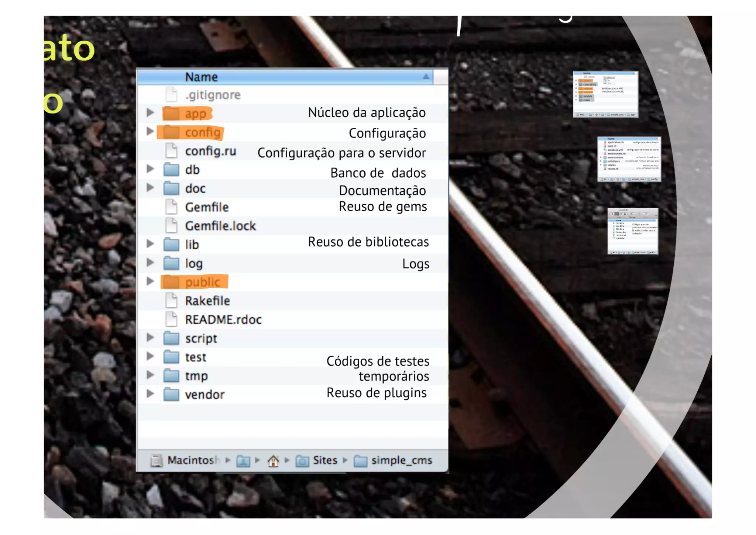Expand the doc folder disclosure triangle
This screenshot has width=756, height=535.
coord(150,187)
